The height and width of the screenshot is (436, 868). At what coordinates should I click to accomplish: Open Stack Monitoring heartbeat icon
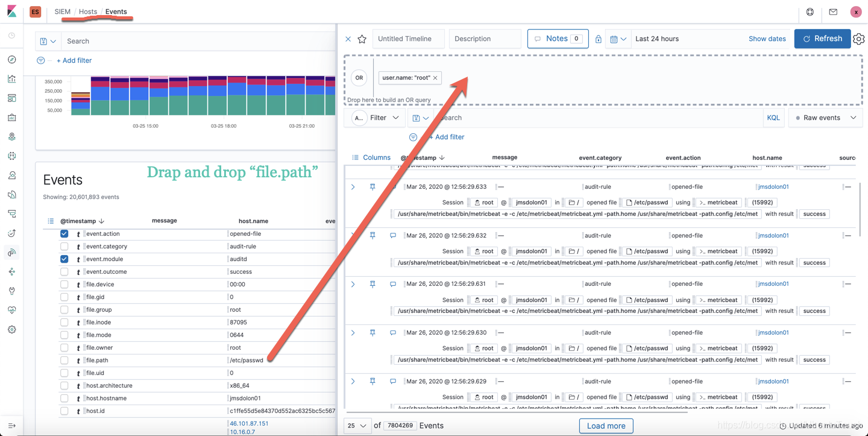(11, 310)
